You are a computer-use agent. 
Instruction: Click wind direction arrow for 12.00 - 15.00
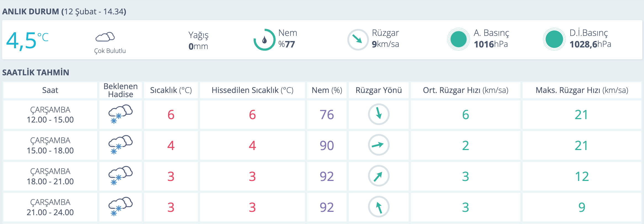(379, 114)
